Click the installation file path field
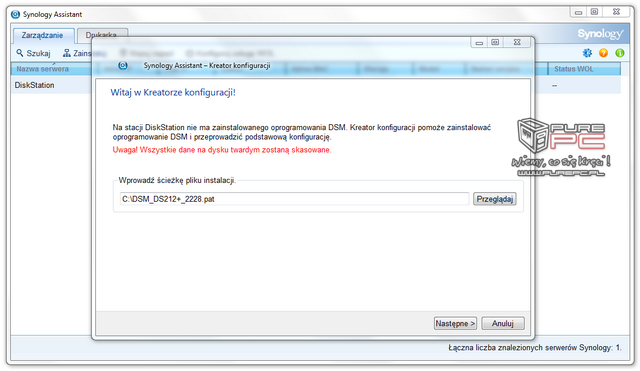The image size is (640, 371). pos(294,199)
